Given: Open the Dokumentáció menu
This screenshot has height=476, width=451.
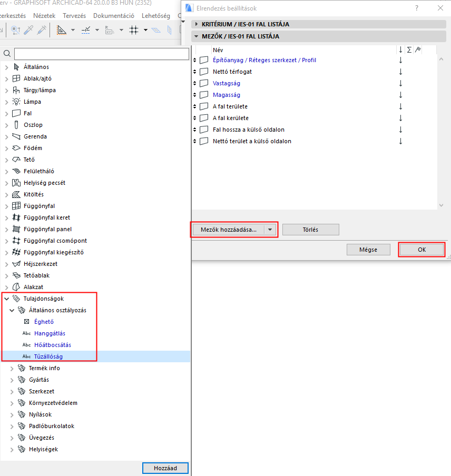Looking at the screenshot, I should (114, 16).
